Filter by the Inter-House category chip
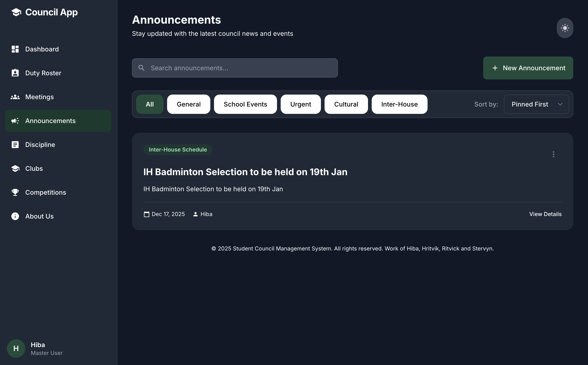The height and width of the screenshot is (365, 588). [x=399, y=104]
